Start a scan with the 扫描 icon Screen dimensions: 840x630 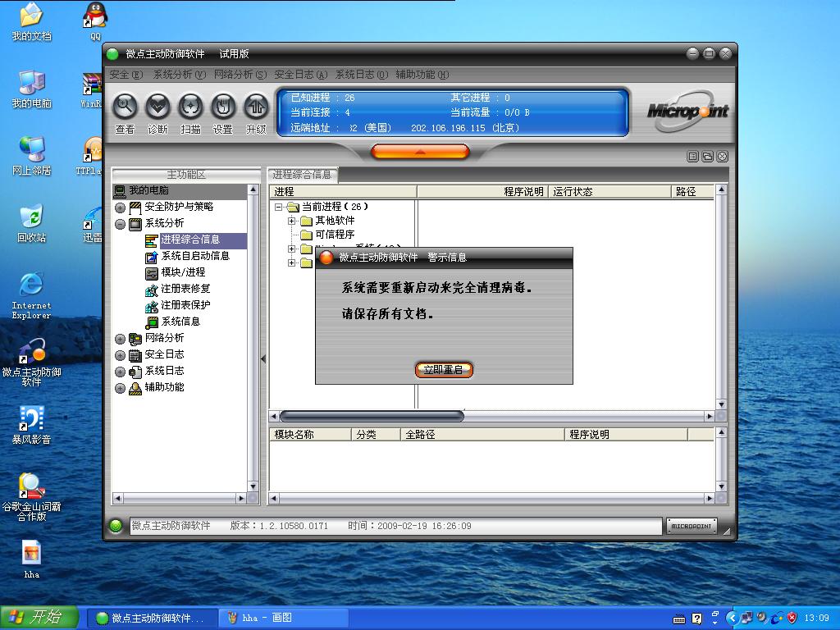(x=190, y=107)
